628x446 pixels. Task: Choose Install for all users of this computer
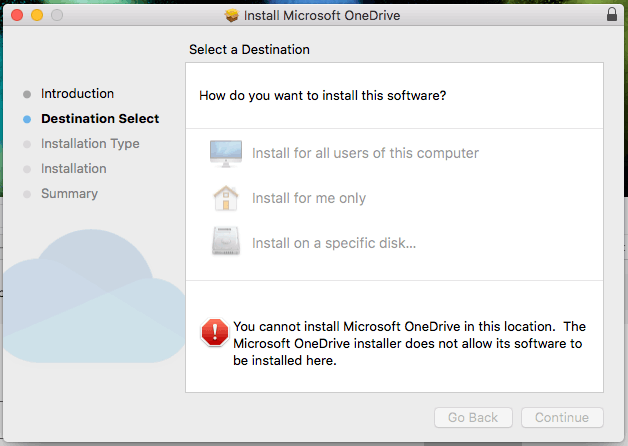pyautogui.click(x=365, y=153)
